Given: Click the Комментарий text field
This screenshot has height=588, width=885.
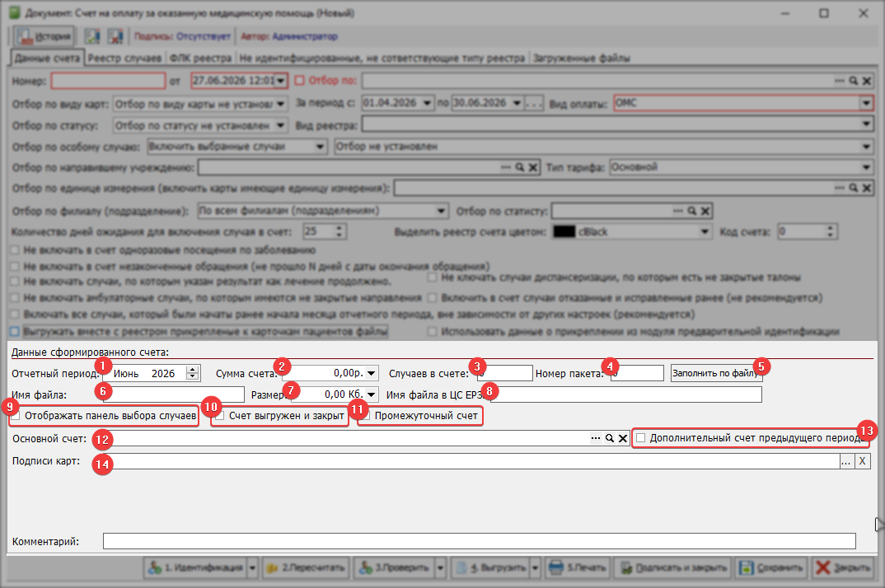Looking at the screenshot, I should coord(480,541).
